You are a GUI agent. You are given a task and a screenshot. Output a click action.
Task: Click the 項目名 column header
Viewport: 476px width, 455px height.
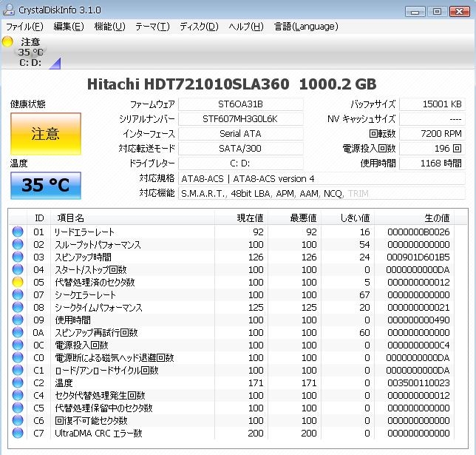click(x=132, y=218)
